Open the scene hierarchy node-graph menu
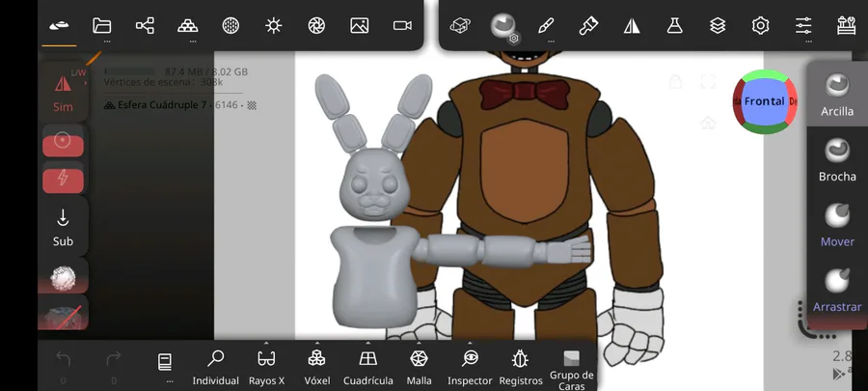The image size is (868, 391). point(145,25)
